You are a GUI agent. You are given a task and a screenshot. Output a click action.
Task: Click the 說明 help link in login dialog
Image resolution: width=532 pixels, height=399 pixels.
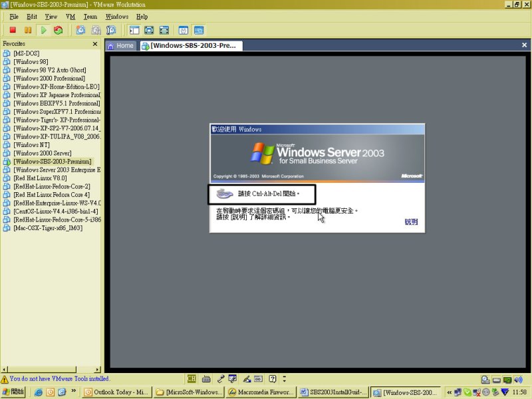click(411, 222)
